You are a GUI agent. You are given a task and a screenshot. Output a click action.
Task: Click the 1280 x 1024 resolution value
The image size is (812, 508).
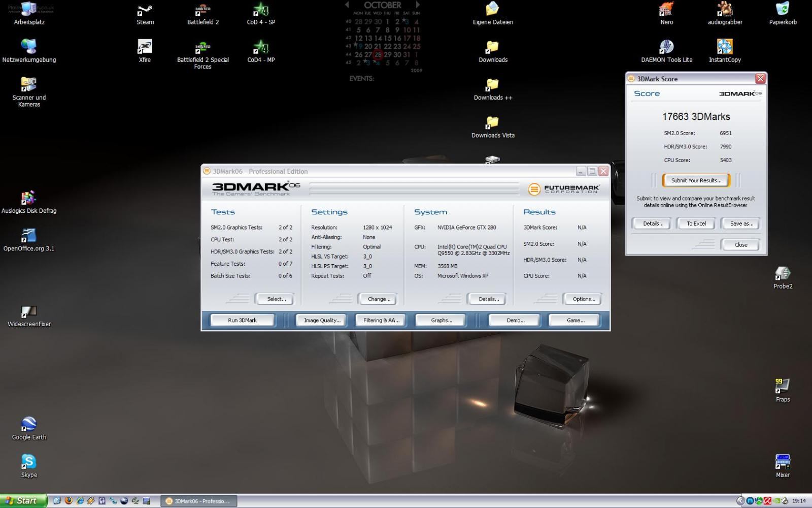click(377, 228)
